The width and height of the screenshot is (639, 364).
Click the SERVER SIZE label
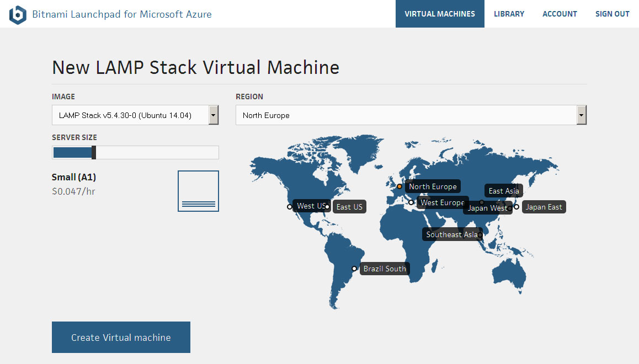click(x=74, y=138)
